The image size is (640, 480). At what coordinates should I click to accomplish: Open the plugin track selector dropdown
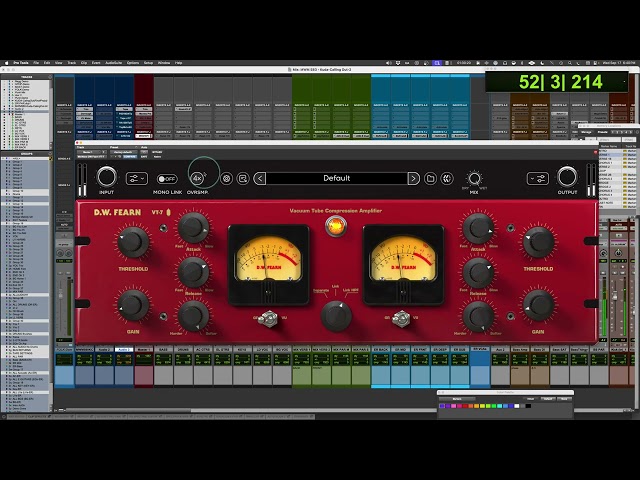(x=92, y=152)
